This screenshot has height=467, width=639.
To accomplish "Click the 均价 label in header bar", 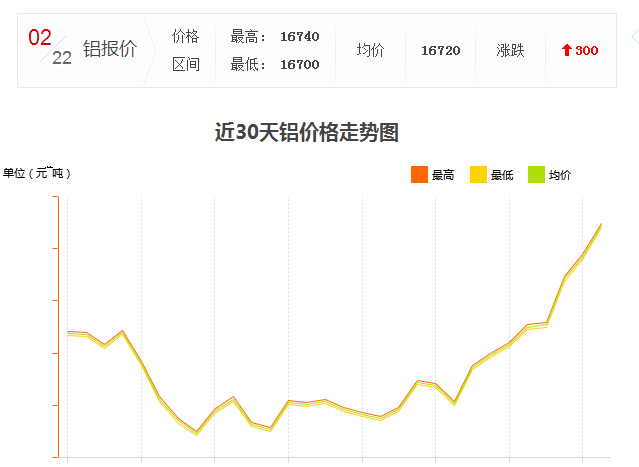I will 370,50.
